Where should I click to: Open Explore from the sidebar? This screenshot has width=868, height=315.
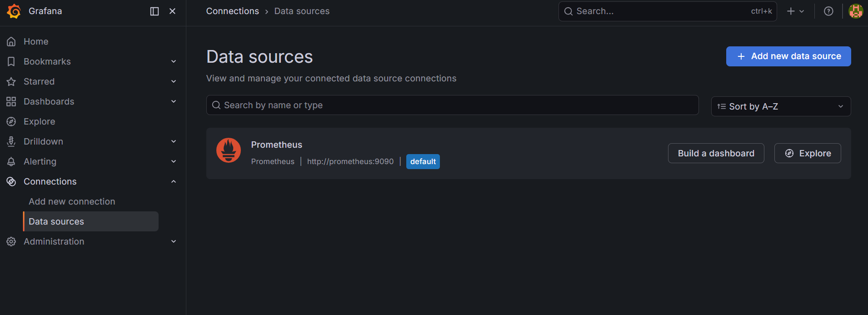(39, 121)
